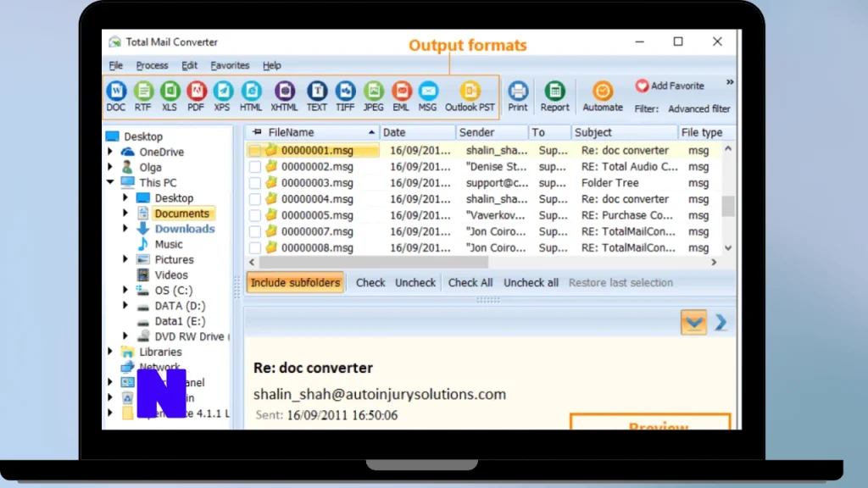
Task: Generate a Report
Action: click(x=554, y=97)
